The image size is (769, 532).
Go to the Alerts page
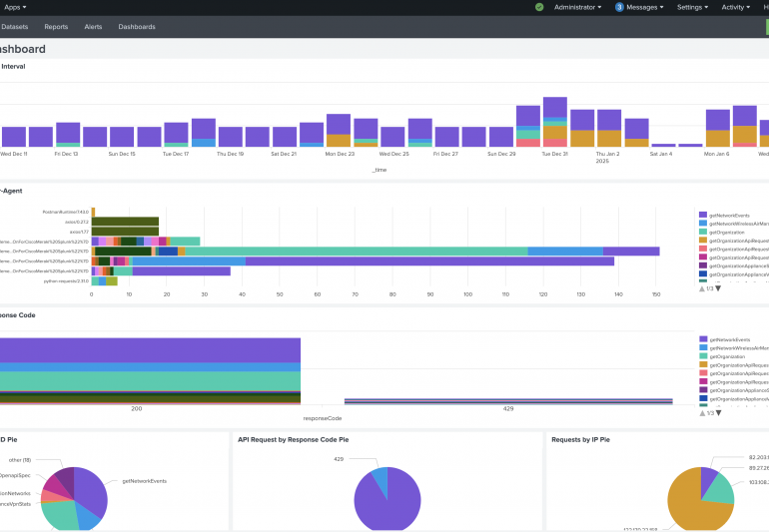(93, 27)
